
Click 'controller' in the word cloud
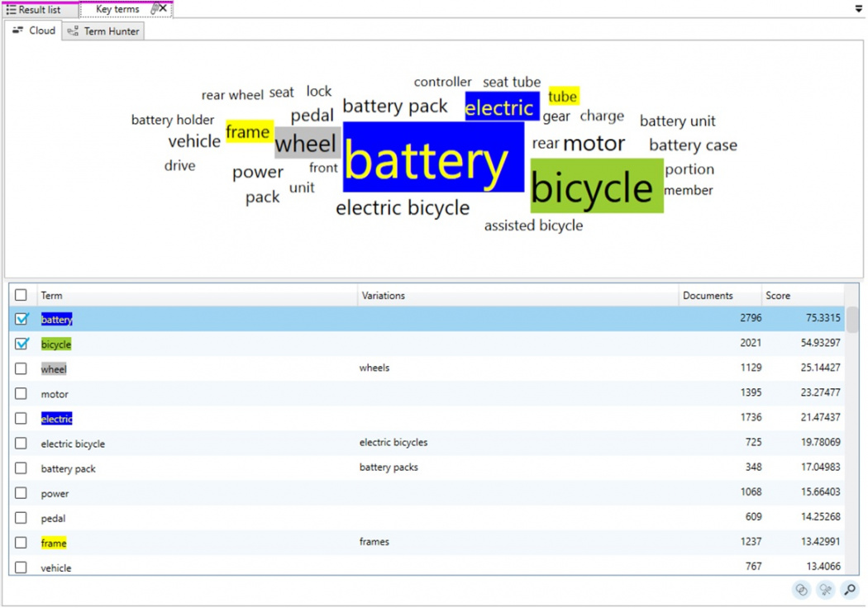click(x=442, y=82)
